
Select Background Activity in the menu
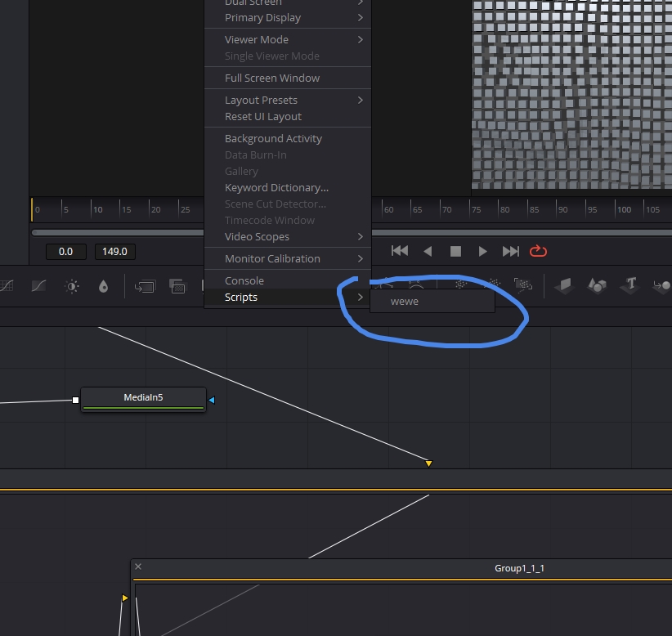point(288,138)
